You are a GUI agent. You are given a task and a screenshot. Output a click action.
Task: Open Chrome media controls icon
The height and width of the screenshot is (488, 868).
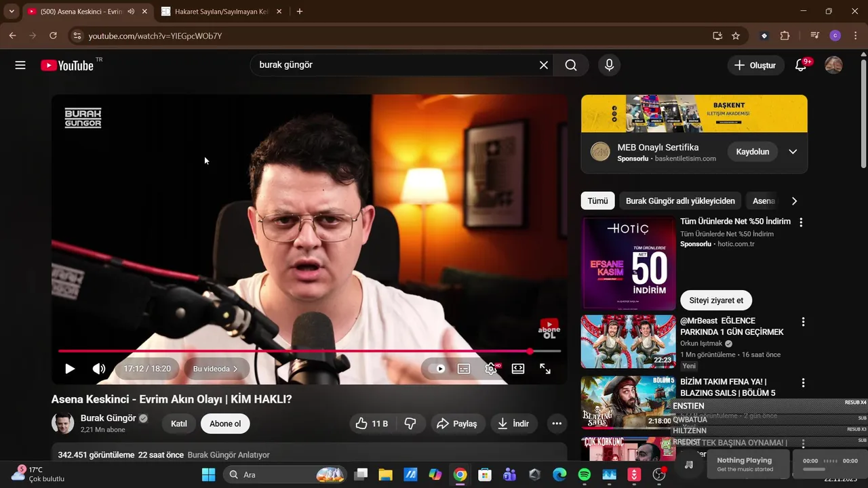point(815,35)
